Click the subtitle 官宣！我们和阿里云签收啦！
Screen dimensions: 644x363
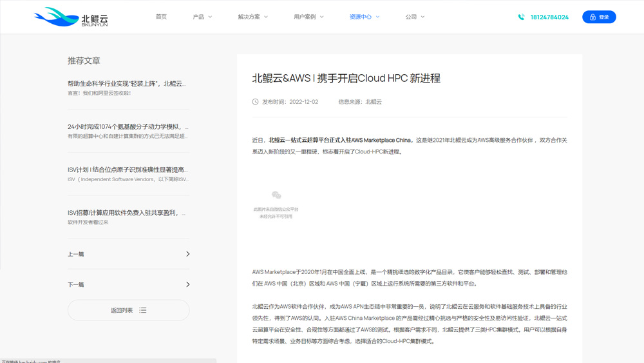tap(99, 93)
